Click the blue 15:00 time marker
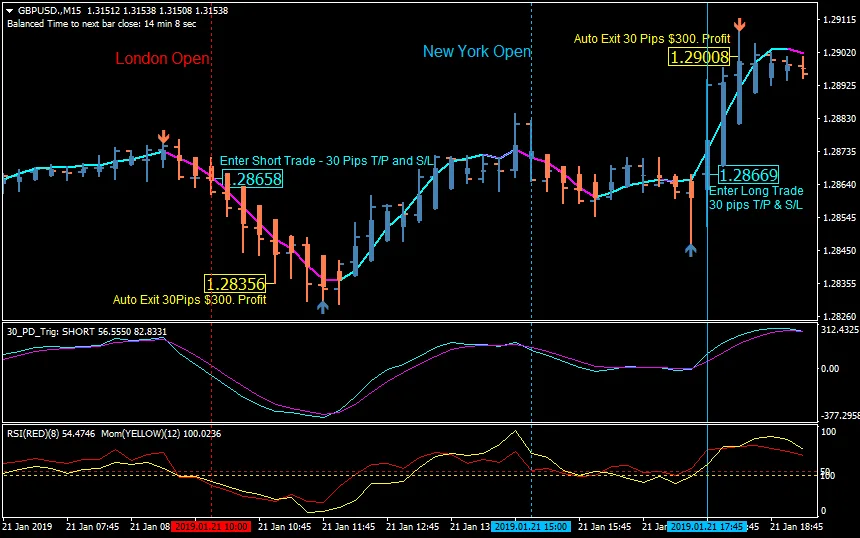Screen dimensions: 860x538 tap(530, 526)
